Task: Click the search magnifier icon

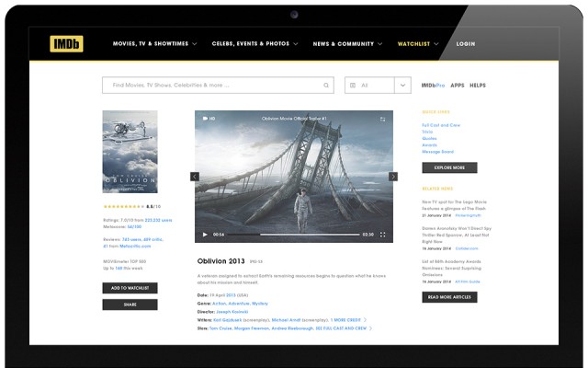Action: pos(326,86)
